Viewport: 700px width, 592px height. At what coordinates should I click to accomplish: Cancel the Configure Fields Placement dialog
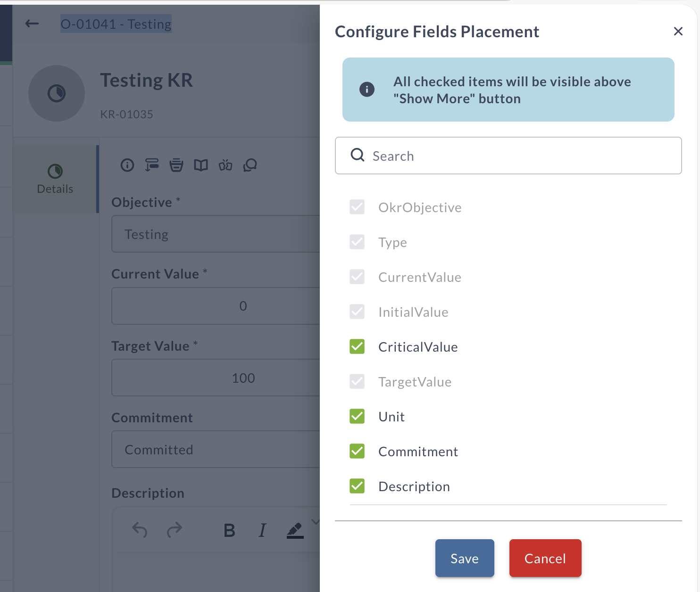tap(545, 558)
